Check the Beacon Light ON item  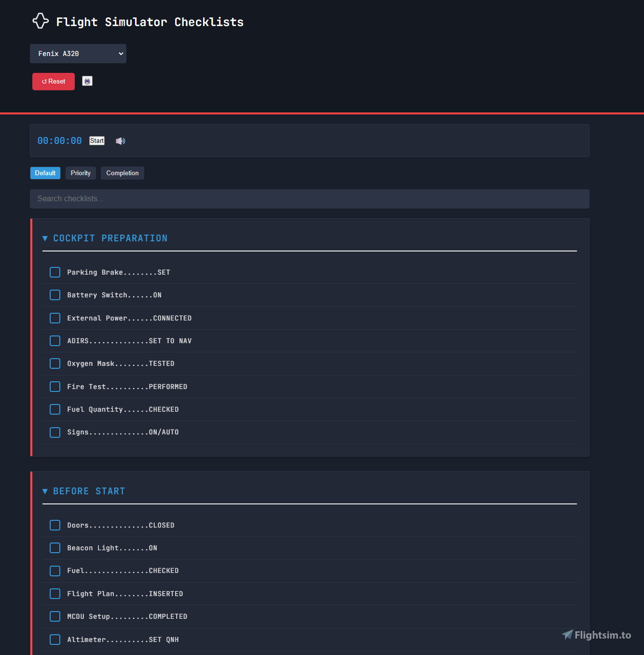(55, 548)
